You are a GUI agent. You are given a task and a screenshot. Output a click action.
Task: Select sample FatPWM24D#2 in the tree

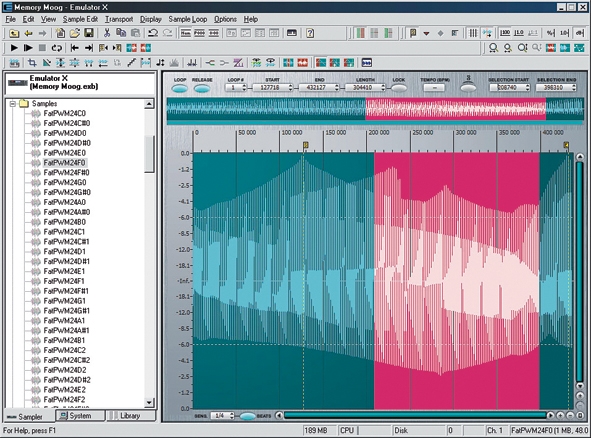[67, 380]
